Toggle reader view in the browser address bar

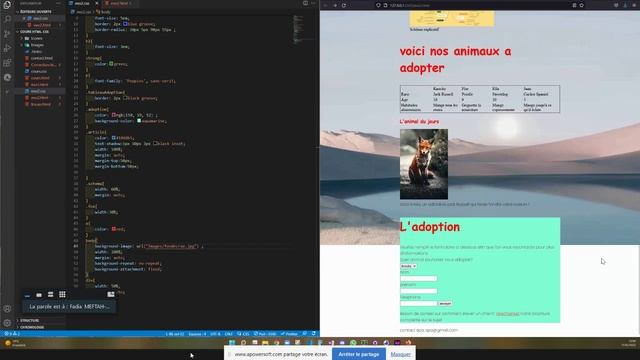574,5
